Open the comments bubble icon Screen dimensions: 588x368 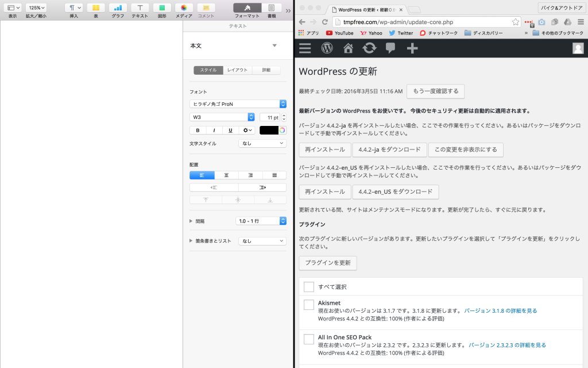click(390, 48)
